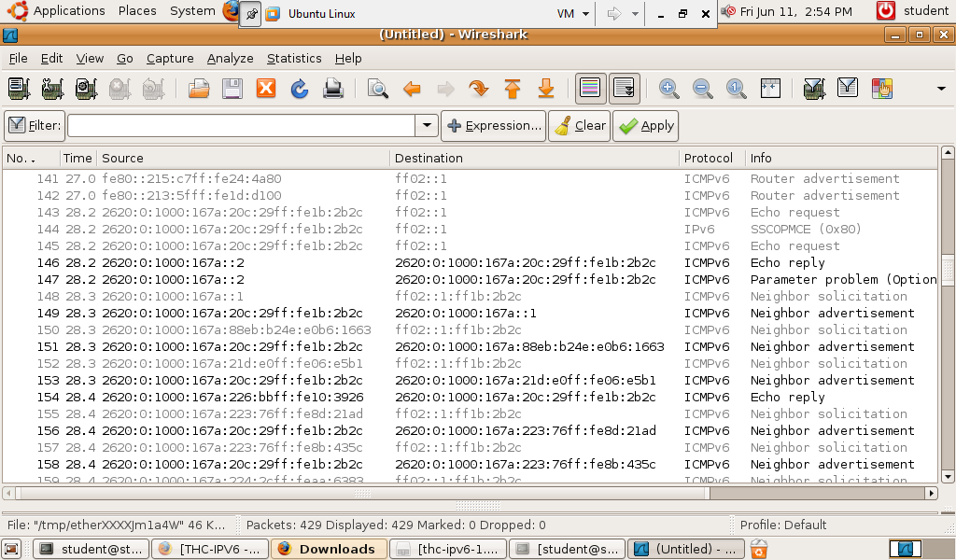Open the File menu
The width and height of the screenshot is (956, 560).
click(19, 59)
